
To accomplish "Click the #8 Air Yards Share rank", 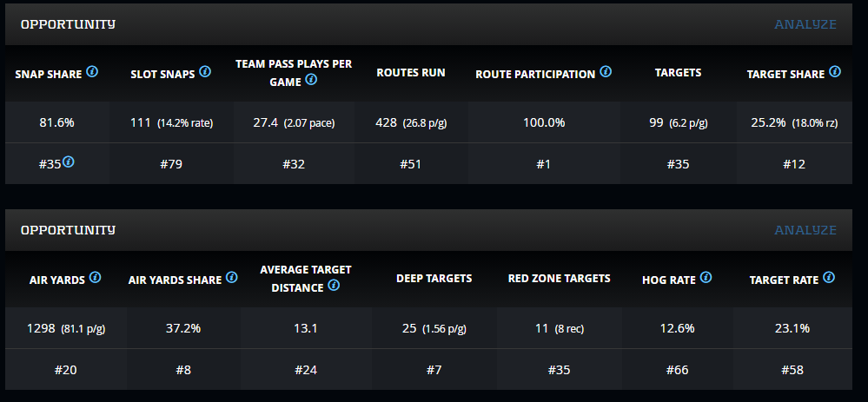I will pyautogui.click(x=182, y=370).
